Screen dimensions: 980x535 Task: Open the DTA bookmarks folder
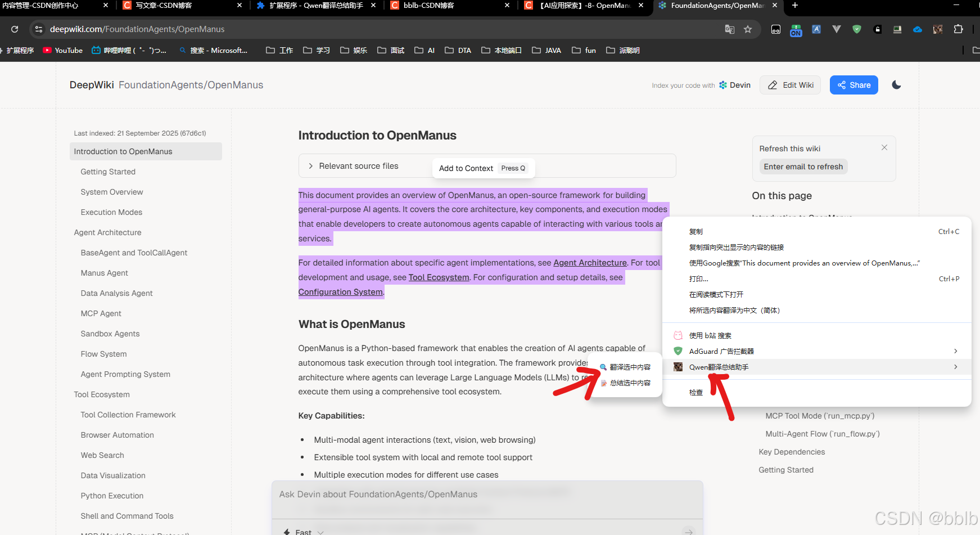tap(458, 50)
